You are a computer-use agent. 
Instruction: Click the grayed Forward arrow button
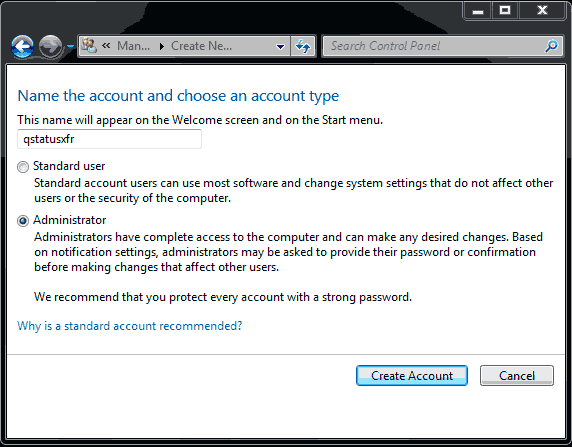pos(50,46)
